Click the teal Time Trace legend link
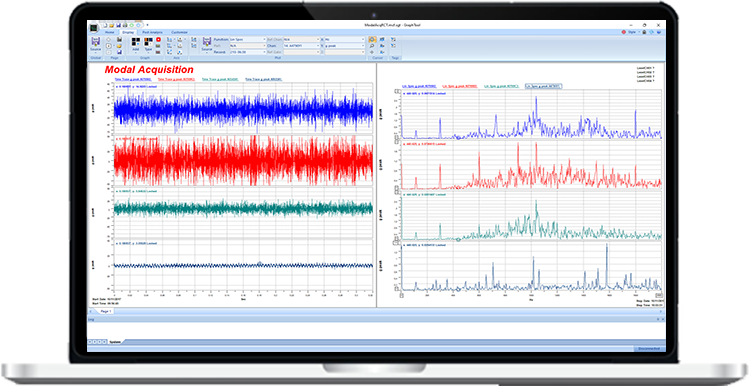Image resolution: width=749 pixels, height=386 pixels. tap(220, 79)
